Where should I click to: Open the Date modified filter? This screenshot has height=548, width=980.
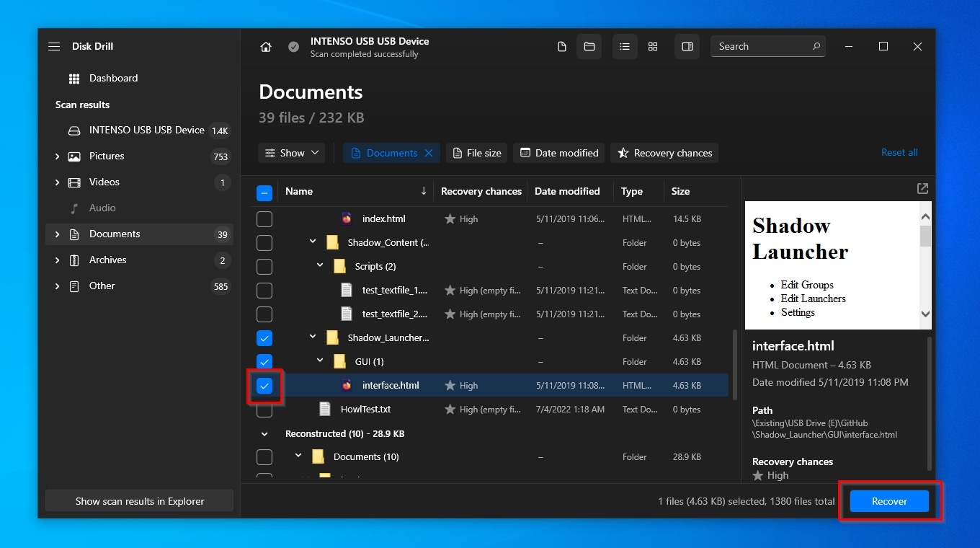(559, 153)
